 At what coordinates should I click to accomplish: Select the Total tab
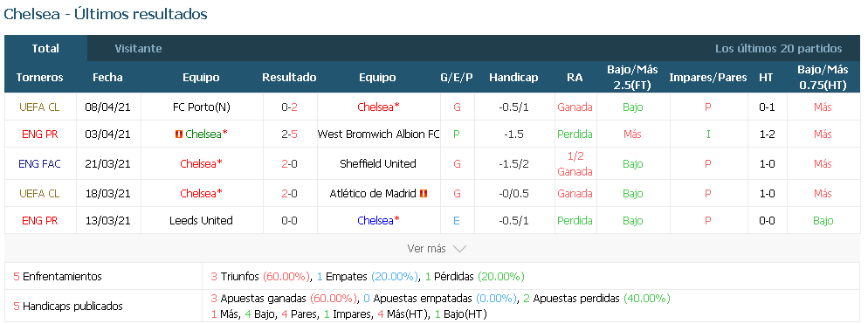pos(45,48)
